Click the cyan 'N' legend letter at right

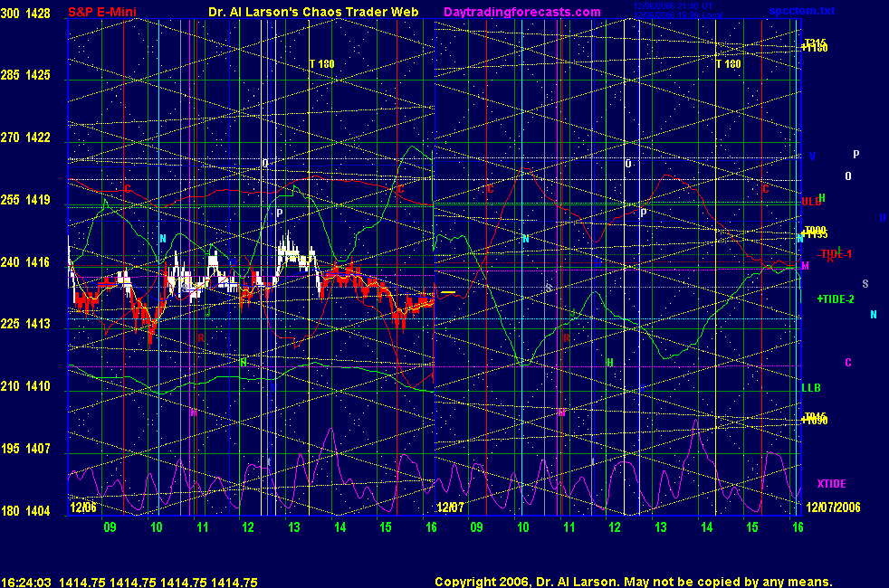coord(873,315)
